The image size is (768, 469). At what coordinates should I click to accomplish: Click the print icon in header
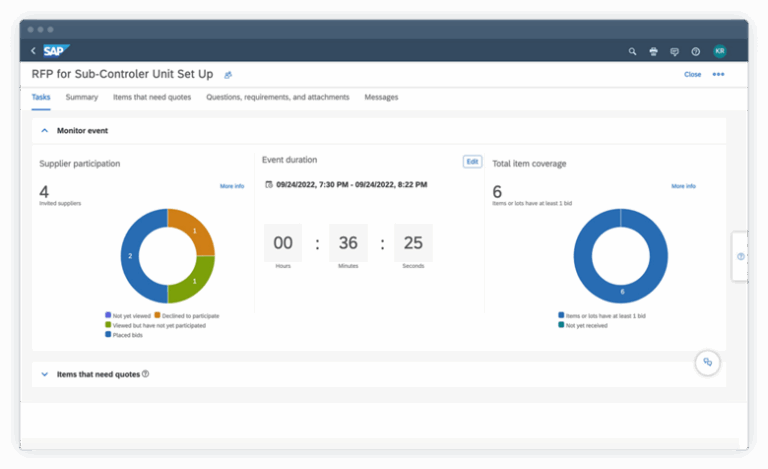[653, 51]
